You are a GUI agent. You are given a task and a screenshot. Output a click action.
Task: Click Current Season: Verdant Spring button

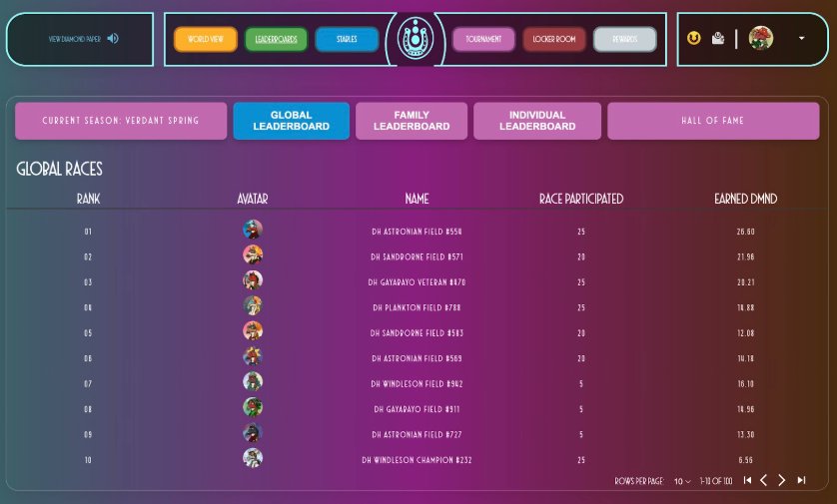[x=121, y=121]
